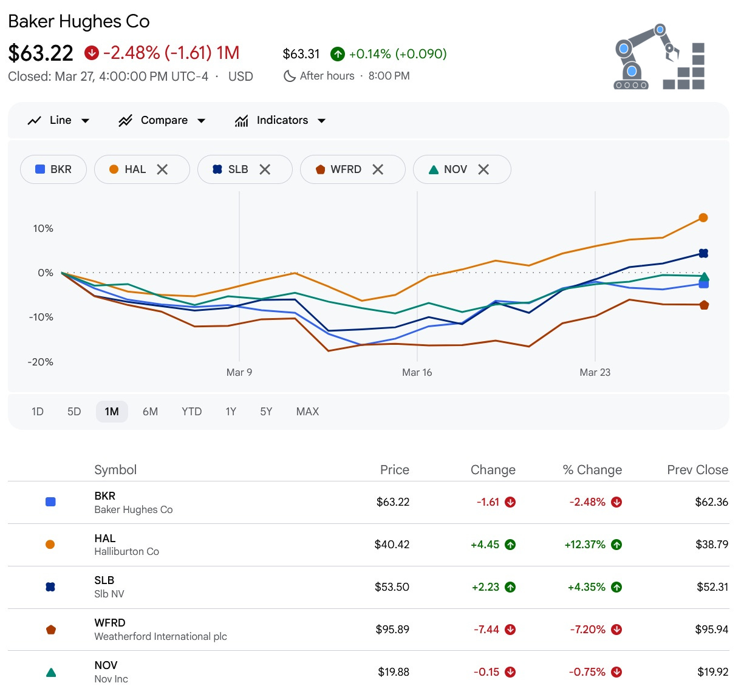Click the Price column header
This screenshot has height=700, width=744.
click(x=395, y=470)
